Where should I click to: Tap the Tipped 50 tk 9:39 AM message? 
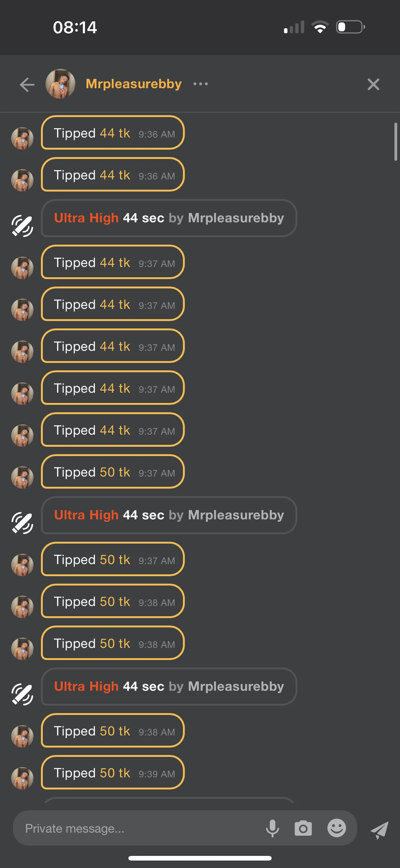pyautogui.click(x=113, y=773)
